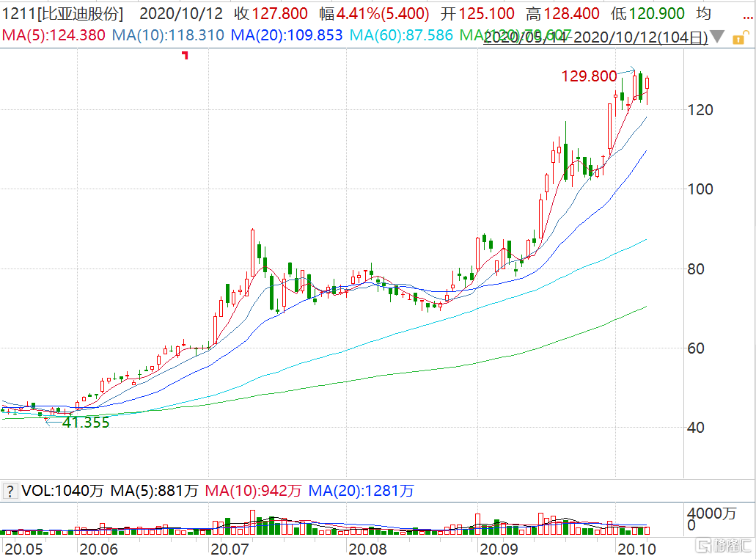The height and width of the screenshot is (559, 756).
Task: Click the 129.800 peak price annotation
Action: [x=589, y=76]
